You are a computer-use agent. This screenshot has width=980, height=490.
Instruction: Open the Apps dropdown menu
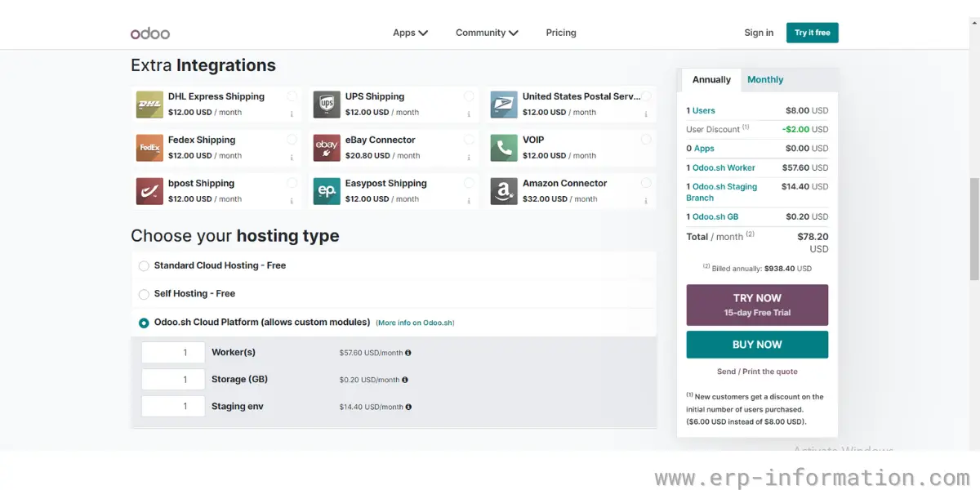410,33
